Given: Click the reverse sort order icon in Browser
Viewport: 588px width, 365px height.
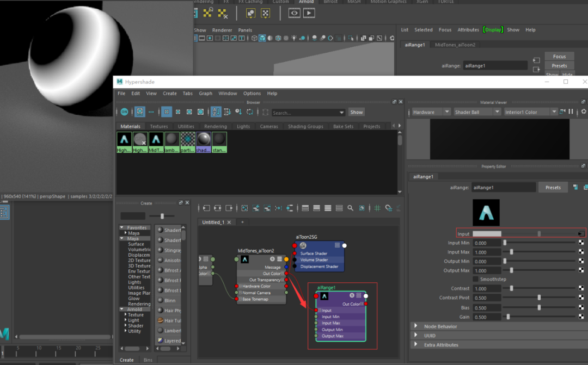Looking at the screenshot, I should (250, 112).
